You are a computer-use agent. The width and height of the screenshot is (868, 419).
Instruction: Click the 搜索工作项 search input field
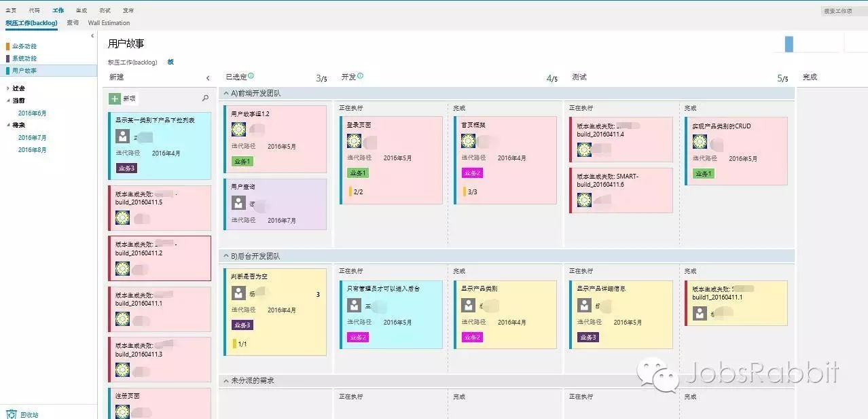[843, 11]
